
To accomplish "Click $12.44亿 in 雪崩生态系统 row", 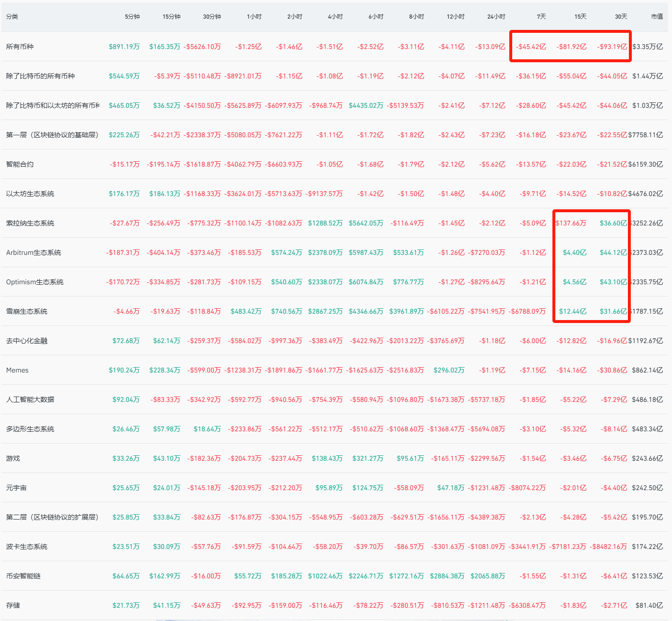I will (573, 311).
